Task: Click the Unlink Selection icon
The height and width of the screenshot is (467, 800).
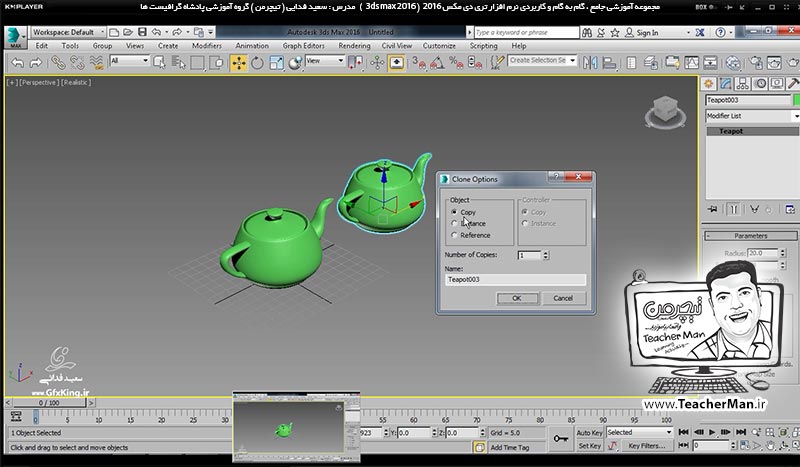Action: coord(77,63)
